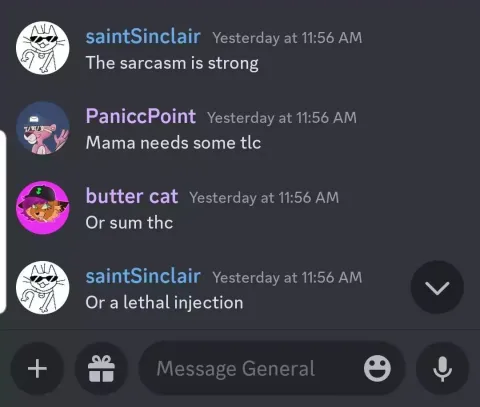Jump to latest messages with down chevron
Viewport: 480px width, 407px height.
click(x=437, y=287)
